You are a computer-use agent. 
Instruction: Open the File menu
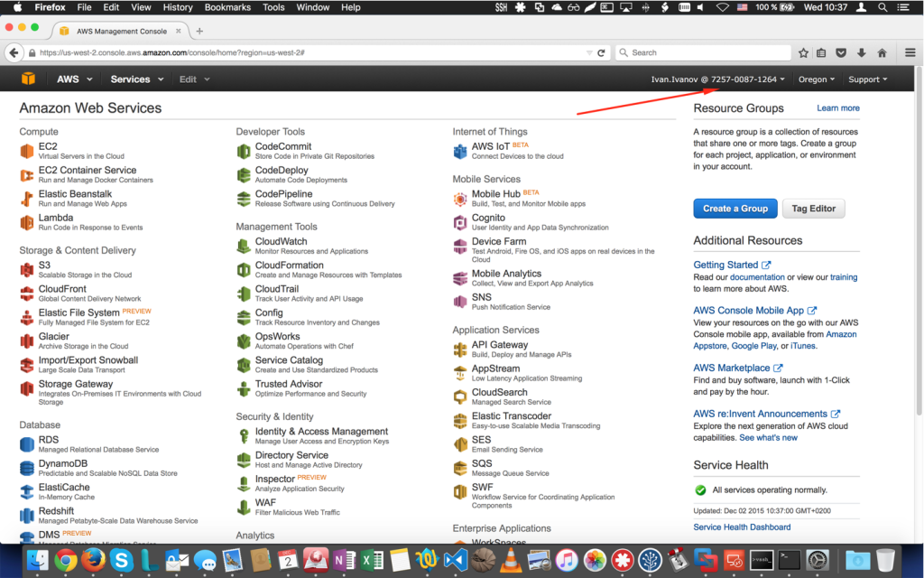coord(84,7)
